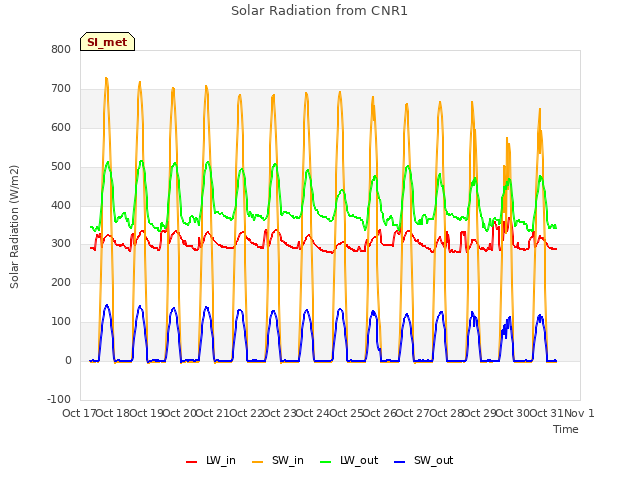Click the Time axis title
Screen dimensions: 640x480
[566, 429]
